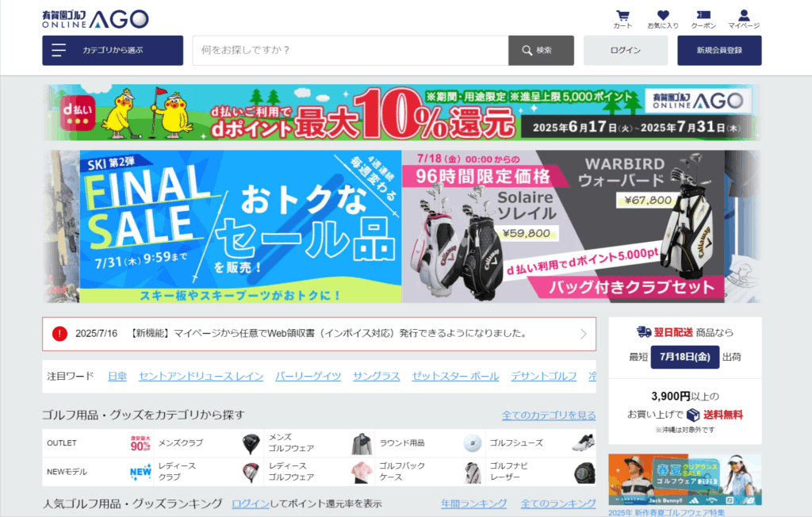Focus the 何をお探しですか search field

click(350, 50)
